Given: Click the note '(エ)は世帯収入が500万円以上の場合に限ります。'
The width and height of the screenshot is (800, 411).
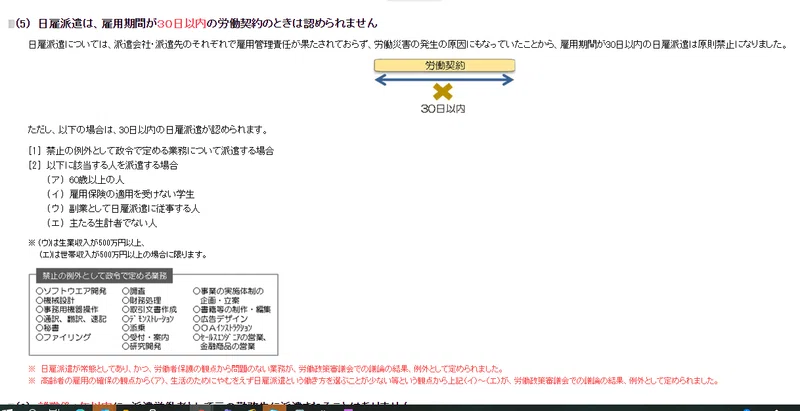Looking at the screenshot, I should pyautogui.click(x=122, y=254).
